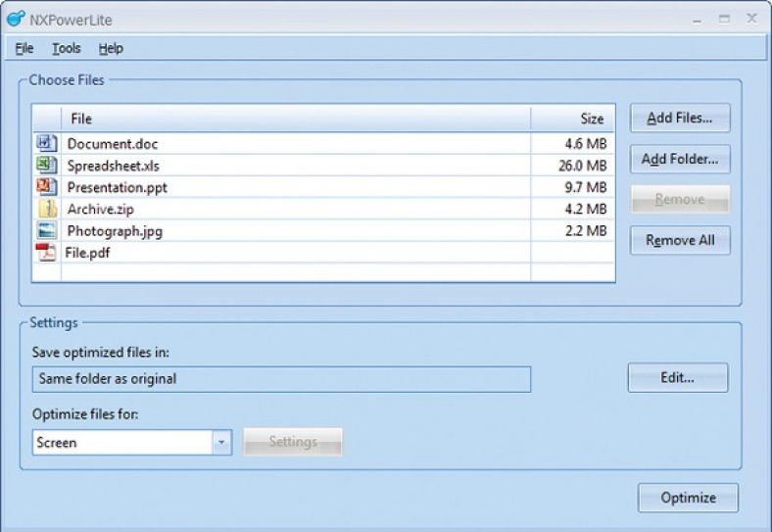Sort by the Size column header
The image size is (772, 532).
(x=572, y=119)
